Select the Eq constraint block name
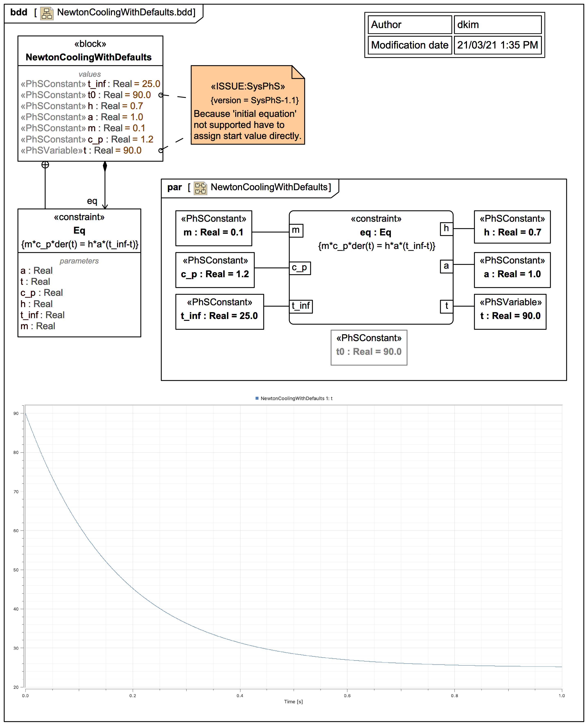Viewport: 588px width, 726px height. [79, 231]
